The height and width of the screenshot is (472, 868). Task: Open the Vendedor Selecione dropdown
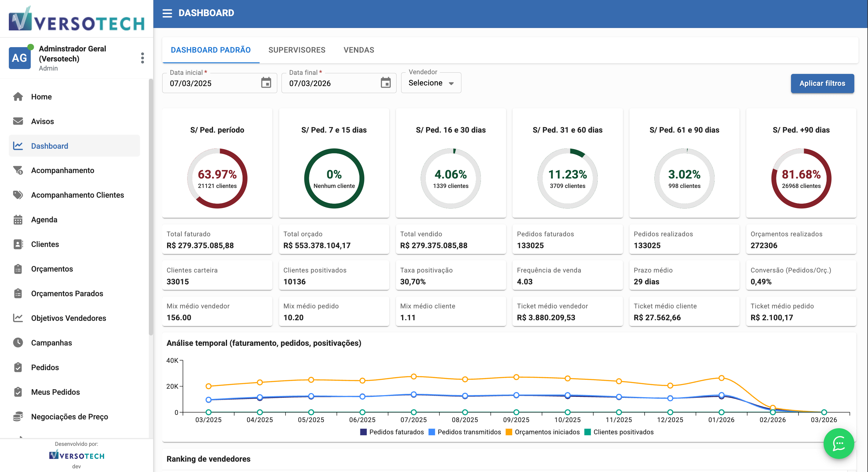click(x=431, y=83)
